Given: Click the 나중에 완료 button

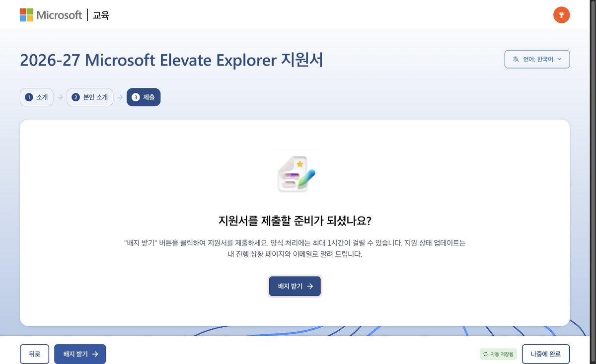Looking at the screenshot, I should click(546, 354).
